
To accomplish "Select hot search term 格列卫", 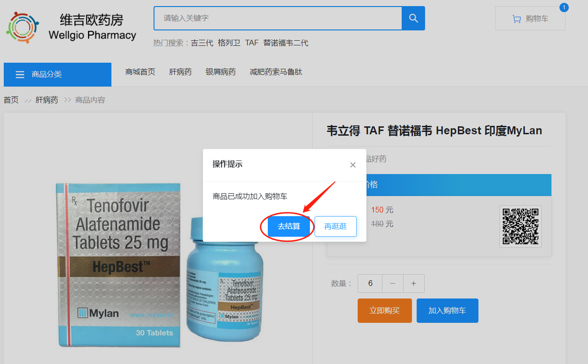I will pos(229,43).
